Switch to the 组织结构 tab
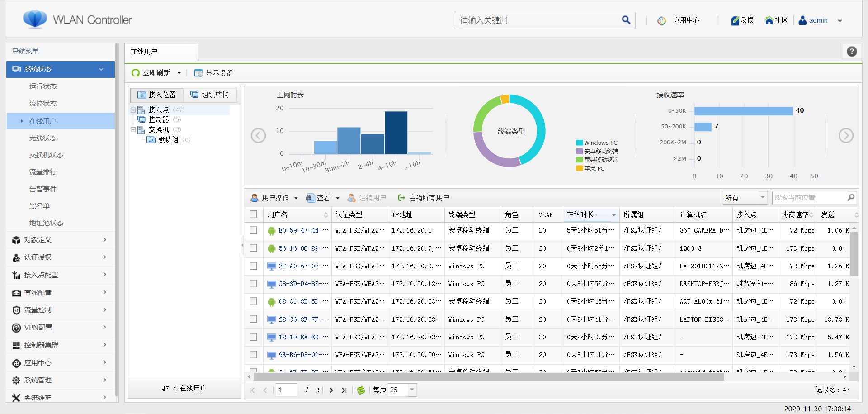The height and width of the screenshot is (414, 868). [210, 95]
